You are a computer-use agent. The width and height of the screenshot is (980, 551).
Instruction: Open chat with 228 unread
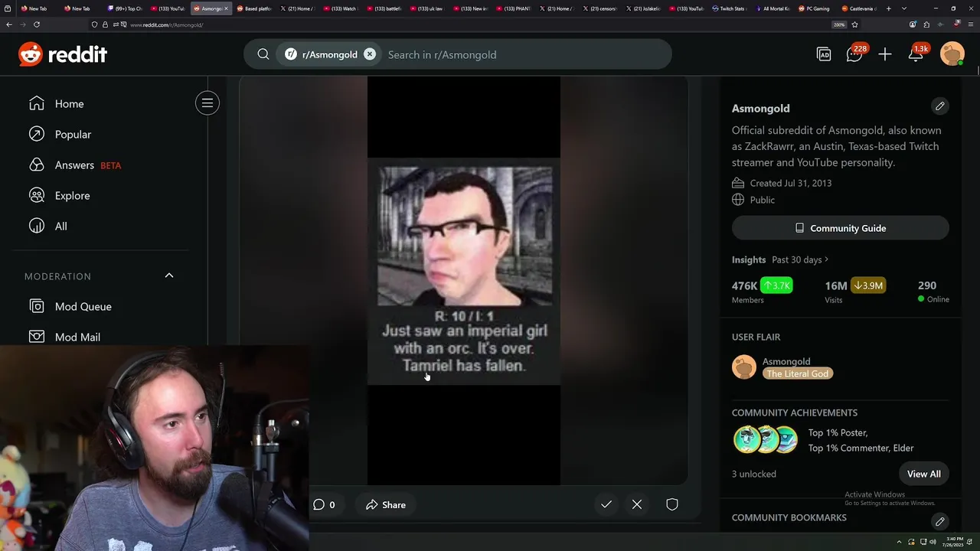pos(854,54)
